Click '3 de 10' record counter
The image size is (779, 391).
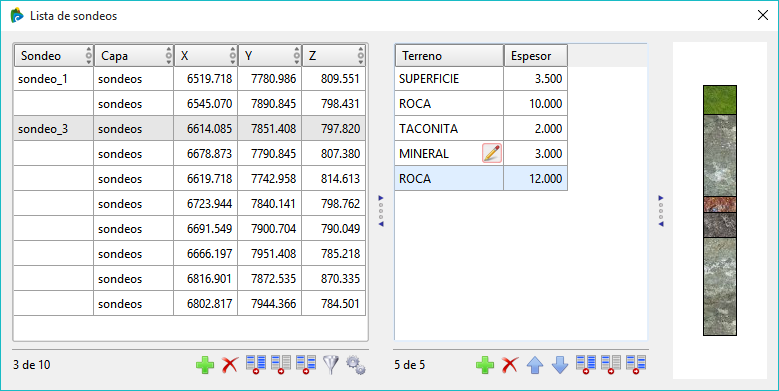(x=32, y=365)
